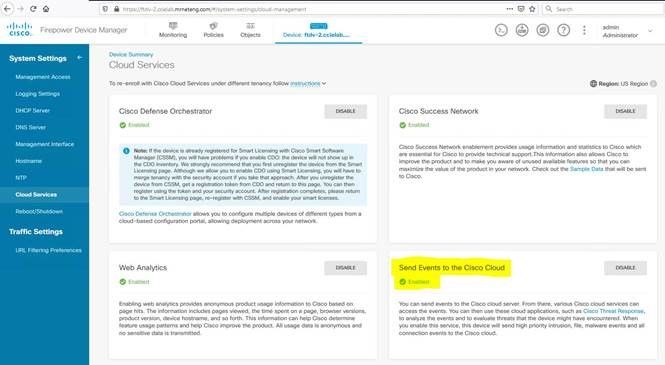Open the help question mark icon
665x365 pixels.
point(563,30)
